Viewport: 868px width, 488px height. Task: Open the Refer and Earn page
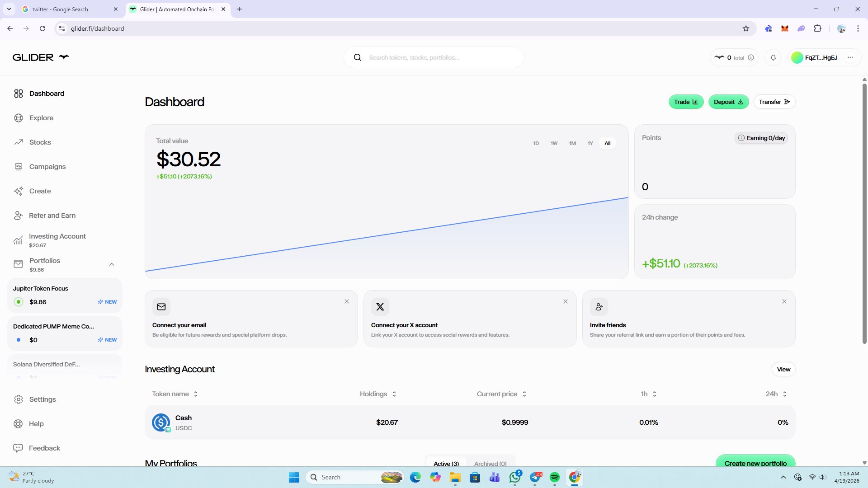(52, 216)
